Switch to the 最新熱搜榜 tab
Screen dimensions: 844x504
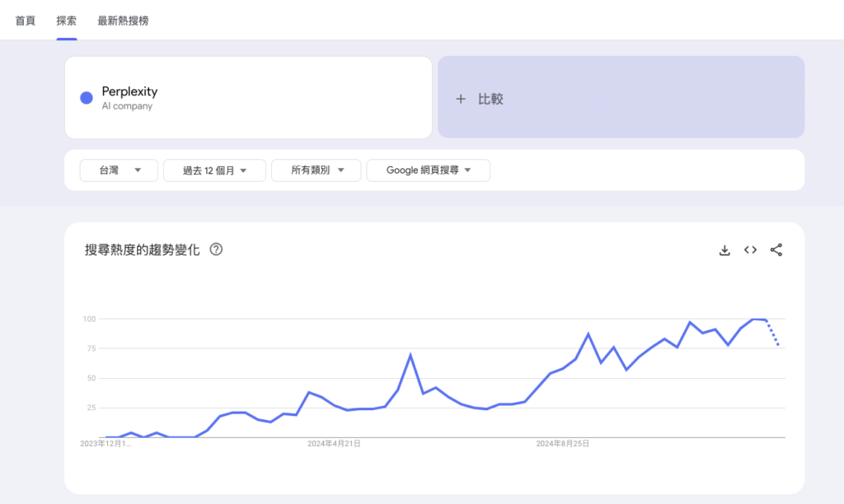pyautogui.click(x=123, y=21)
